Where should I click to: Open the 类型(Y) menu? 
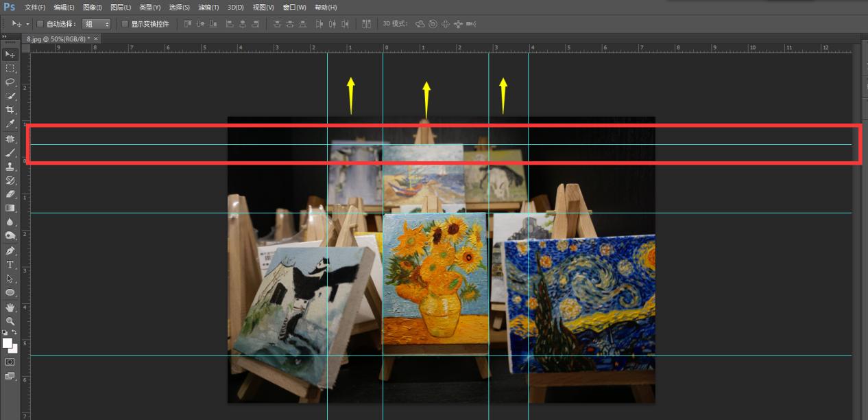149,7
